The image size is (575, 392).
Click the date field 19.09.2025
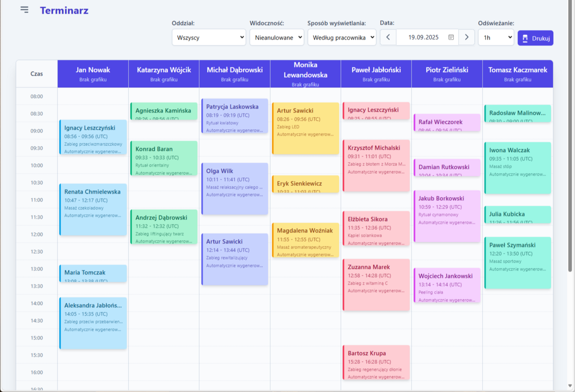pyautogui.click(x=423, y=37)
